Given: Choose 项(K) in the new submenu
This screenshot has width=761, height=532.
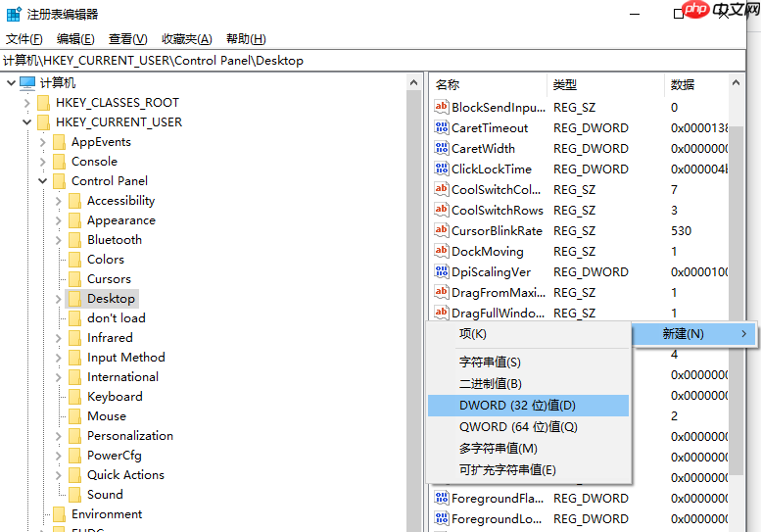Looking at the screenshot, I should [529, 334].
